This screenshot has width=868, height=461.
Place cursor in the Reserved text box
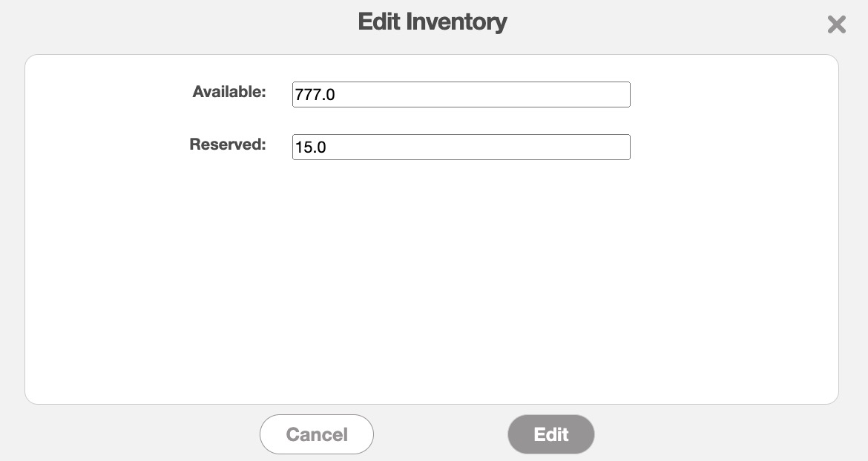[x=461, y=147]
